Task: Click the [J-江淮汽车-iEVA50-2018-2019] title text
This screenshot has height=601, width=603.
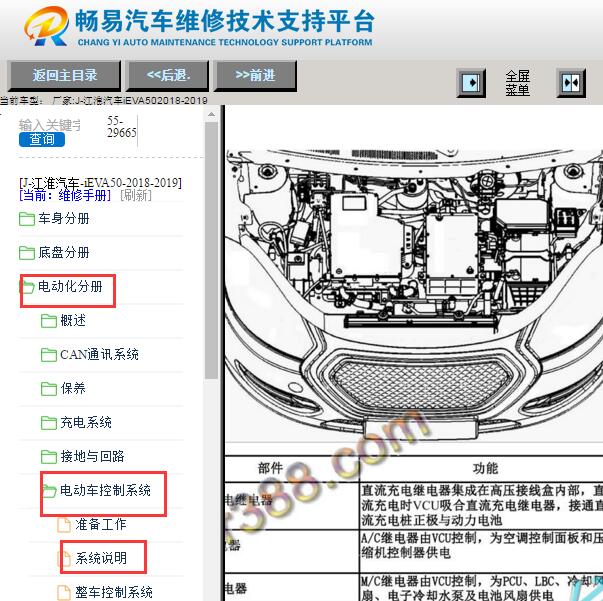Action: (x=100, y=182)
